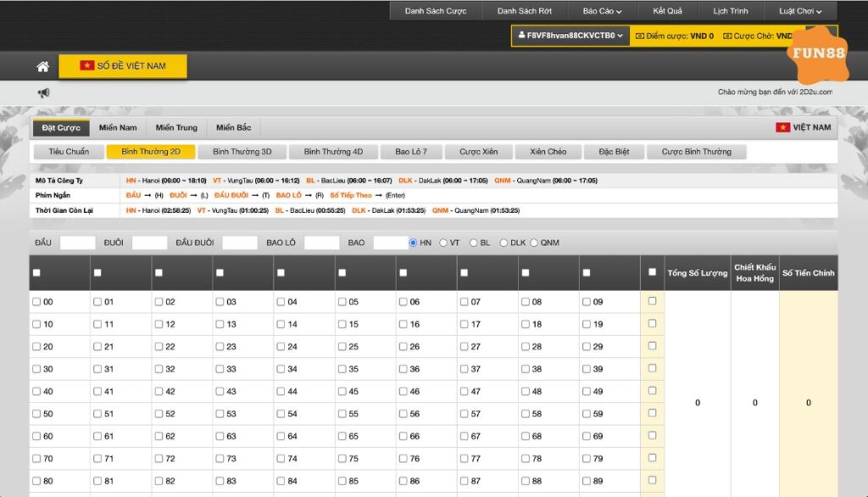Switch to the Miền Nam tab

click(118, 127)
